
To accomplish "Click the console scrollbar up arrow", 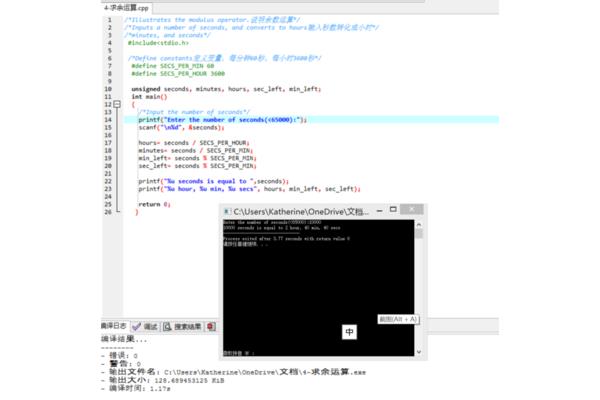I will (x=419, y=225).
